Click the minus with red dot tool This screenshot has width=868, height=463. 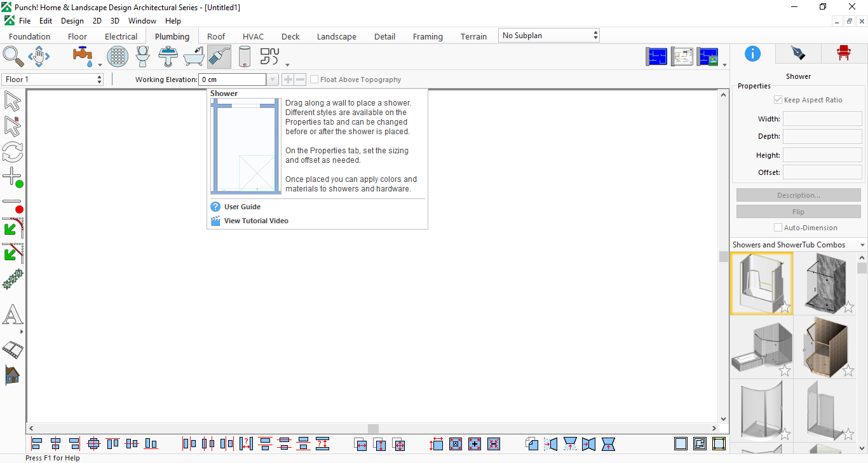[x=13, y=205]
